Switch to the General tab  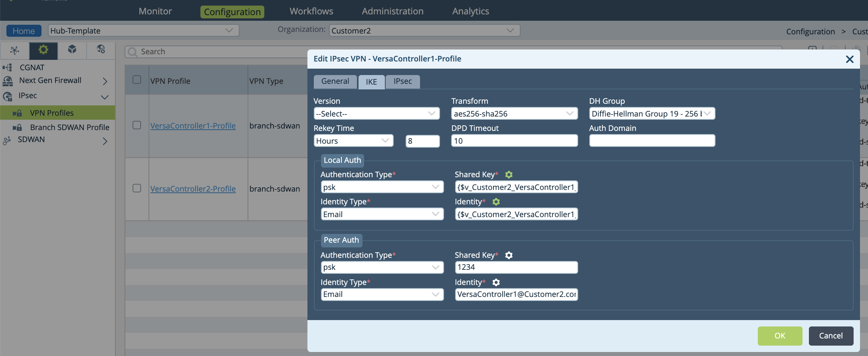click(x=335, y=81)
